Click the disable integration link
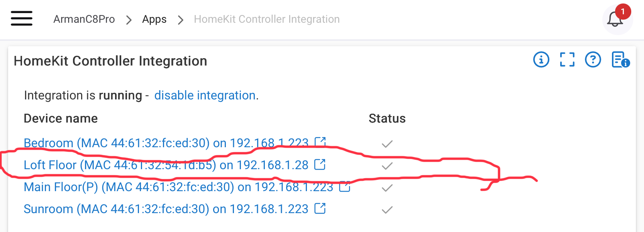Screen dimensions: 644x232 (205, 95)
